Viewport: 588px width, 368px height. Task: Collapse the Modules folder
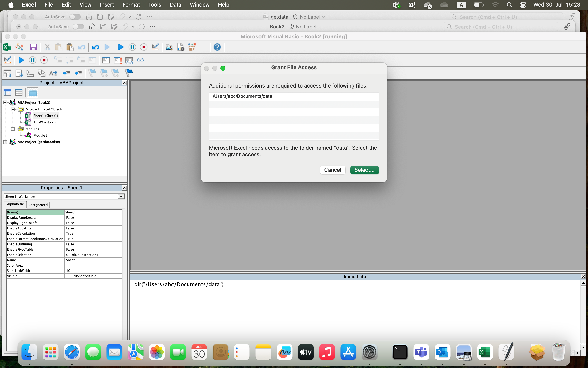pos(13,129)
